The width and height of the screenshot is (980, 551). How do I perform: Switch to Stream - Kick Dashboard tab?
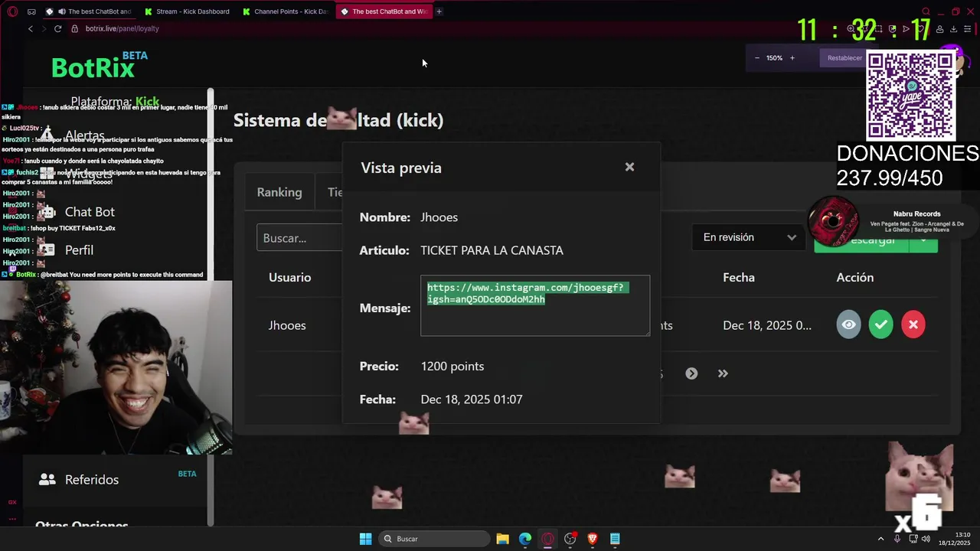tap(188, 11)
